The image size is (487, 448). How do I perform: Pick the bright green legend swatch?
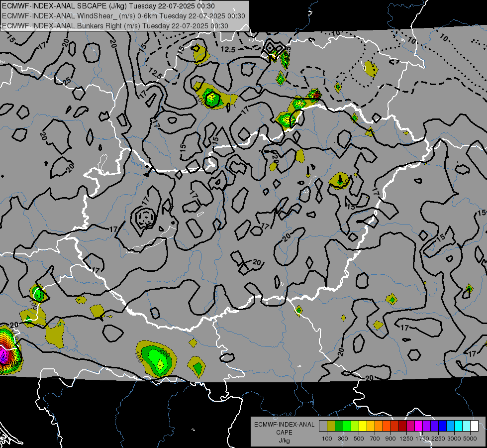347,426
